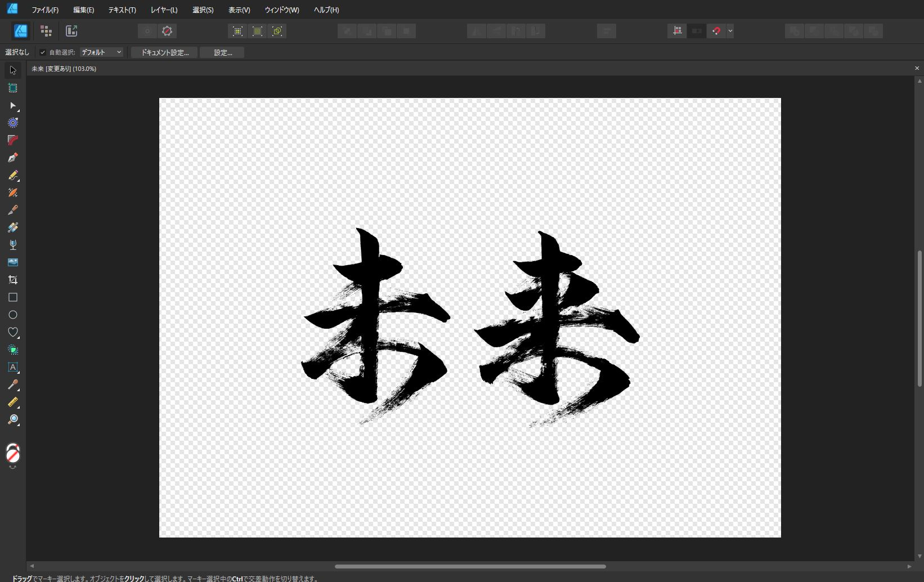Switch to the Pixel persona
924x582 pixels.
coord(46,31)
